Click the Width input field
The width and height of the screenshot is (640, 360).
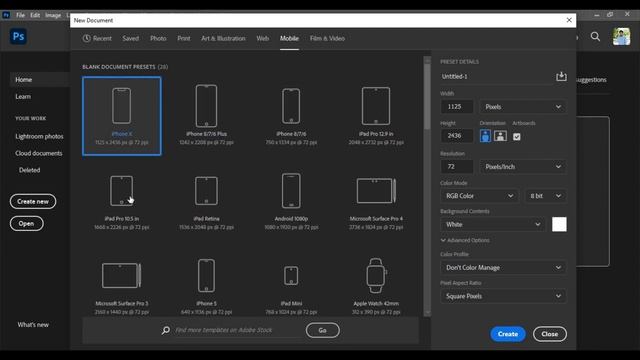click(x=457, y=107)
